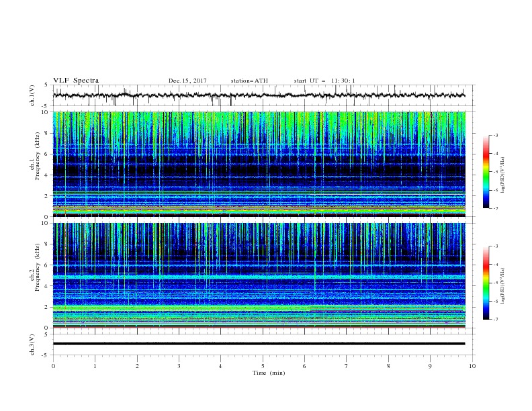
Task: Click the ch.2 colorbar log(PSD) label
Action: pos(502,286)
